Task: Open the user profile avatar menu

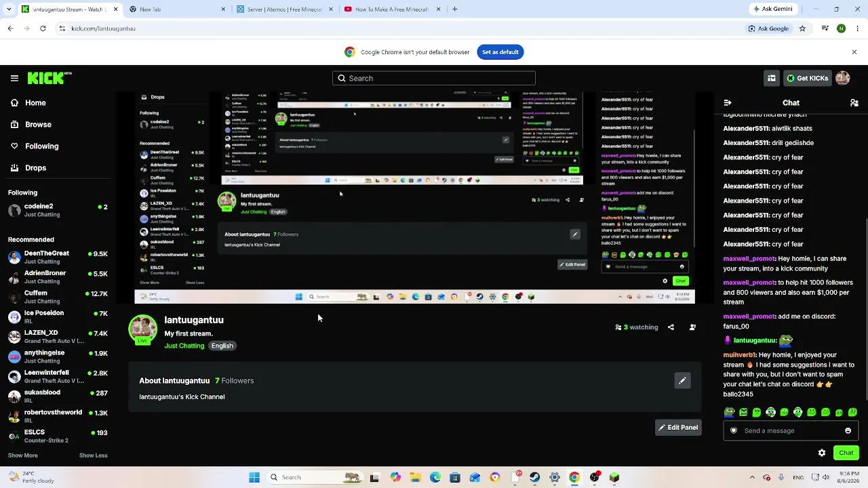Action: click(x=843, y=78)
